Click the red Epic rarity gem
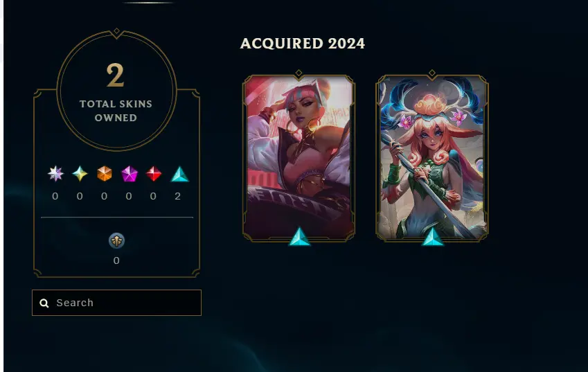 point(153,174)
